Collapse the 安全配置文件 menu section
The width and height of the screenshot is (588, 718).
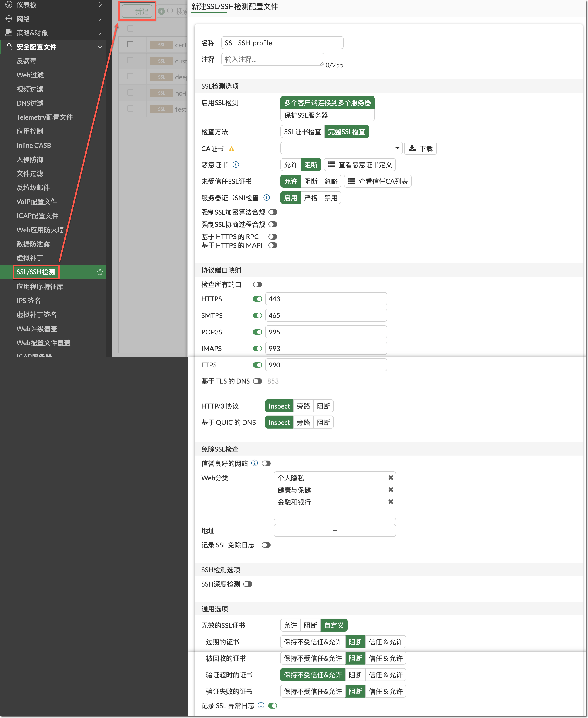point(100,47)
